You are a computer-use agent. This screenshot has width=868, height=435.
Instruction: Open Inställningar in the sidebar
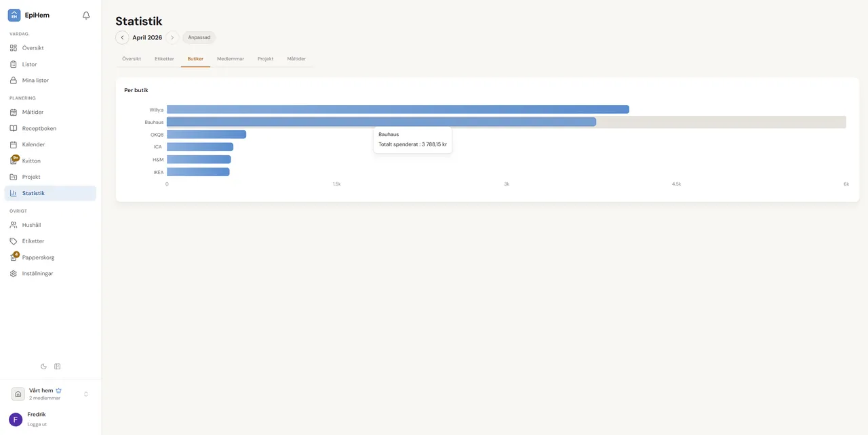pos(50,274)
